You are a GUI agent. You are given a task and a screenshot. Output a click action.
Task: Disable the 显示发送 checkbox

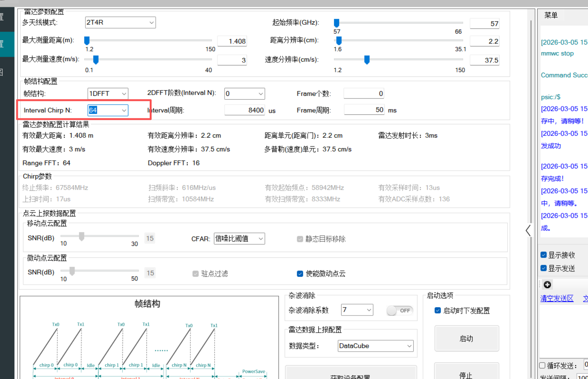(x=544, y=268)
